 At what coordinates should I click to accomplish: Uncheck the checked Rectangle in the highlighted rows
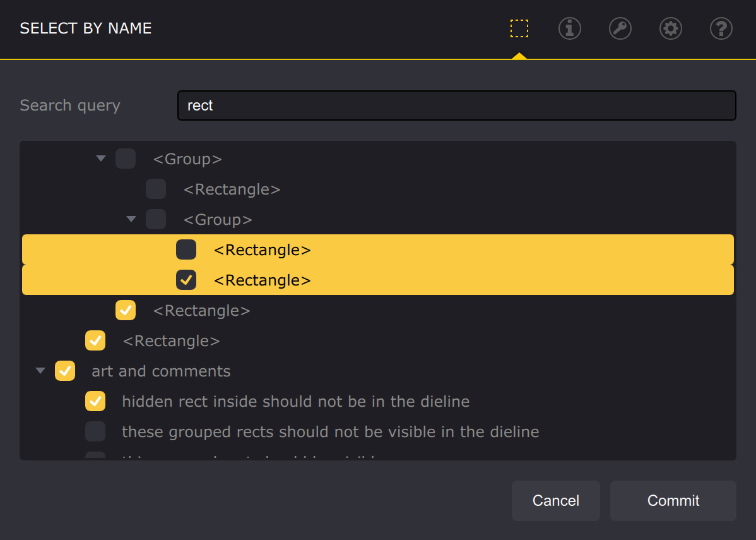pos(186,280)
